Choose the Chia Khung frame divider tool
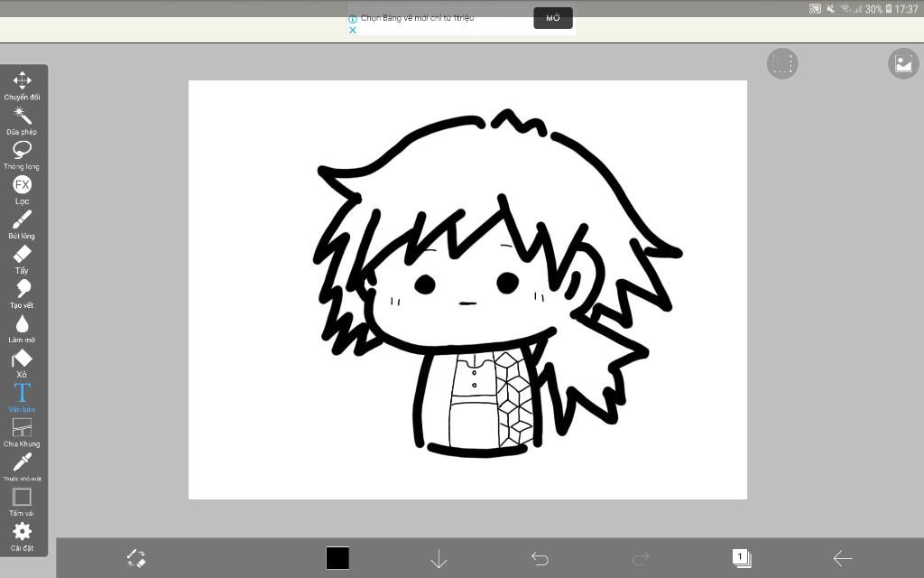The height and width of the screenshot is (578, 924). (x=22, y=433)
